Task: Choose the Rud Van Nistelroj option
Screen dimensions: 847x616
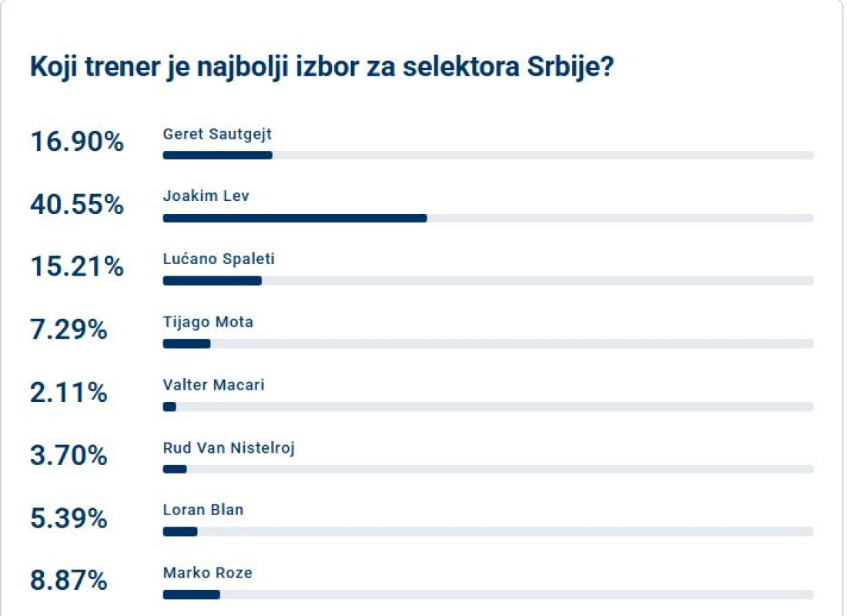Action: click(x=229, y=447)
